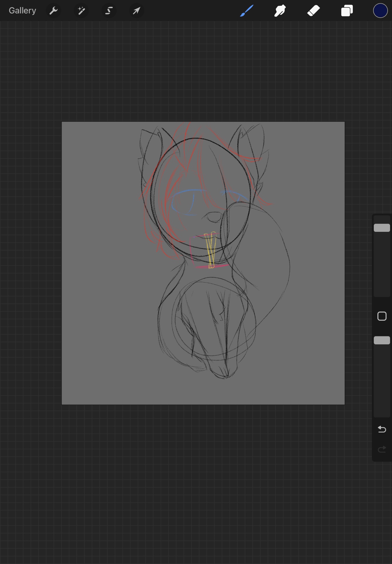Click the lower track of size slider
392x564 pixels.
pyautogui.click(x=382, y=264)
